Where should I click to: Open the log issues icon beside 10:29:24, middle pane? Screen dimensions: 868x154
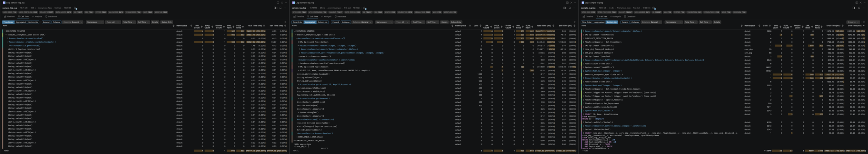(365, 8)
